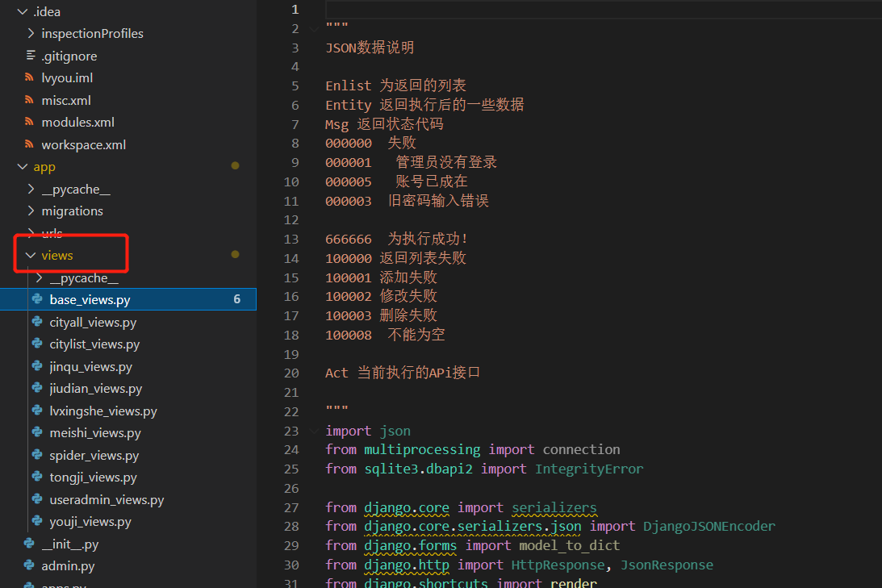Image resolution: width=882 pixels, height=588 pixels.
Task: Click the useradmin_views.py Python icon
Action: 38,499
